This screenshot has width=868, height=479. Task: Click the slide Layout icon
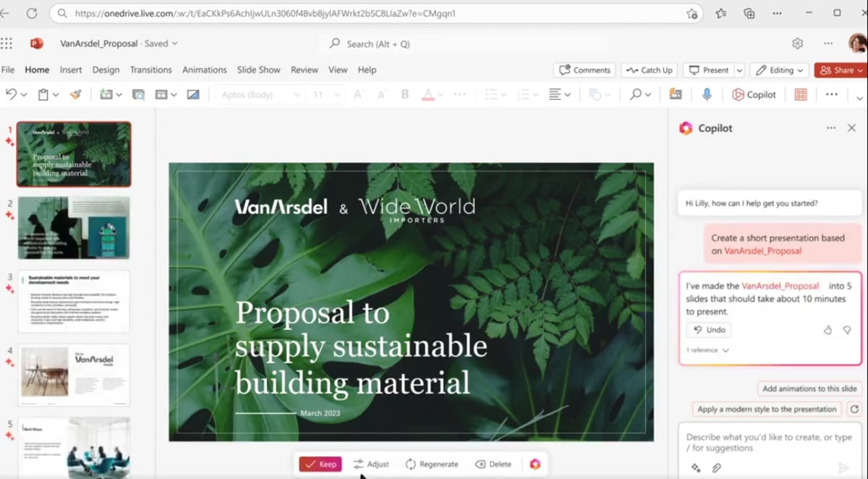[x=161, y=95]
